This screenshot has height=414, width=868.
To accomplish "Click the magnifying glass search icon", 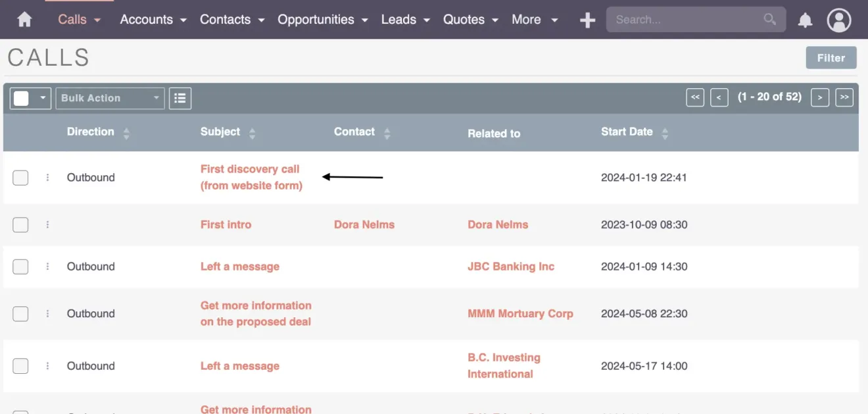I will coord(769,20).
